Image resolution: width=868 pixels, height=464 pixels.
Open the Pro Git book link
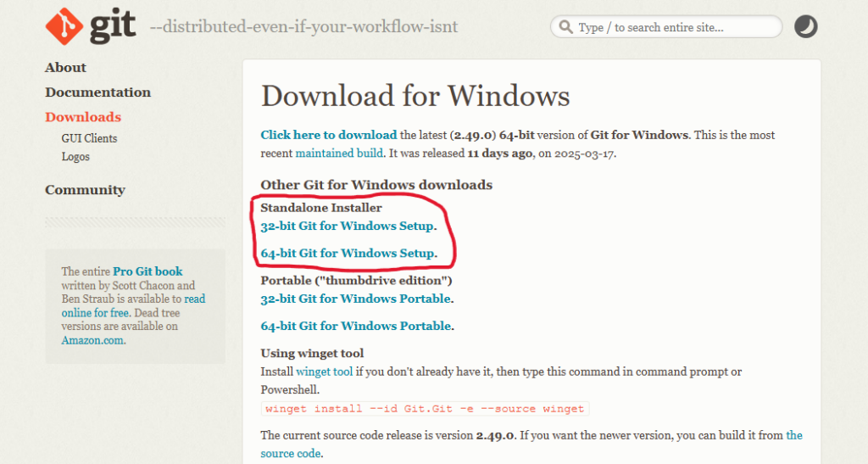[147, 271]
